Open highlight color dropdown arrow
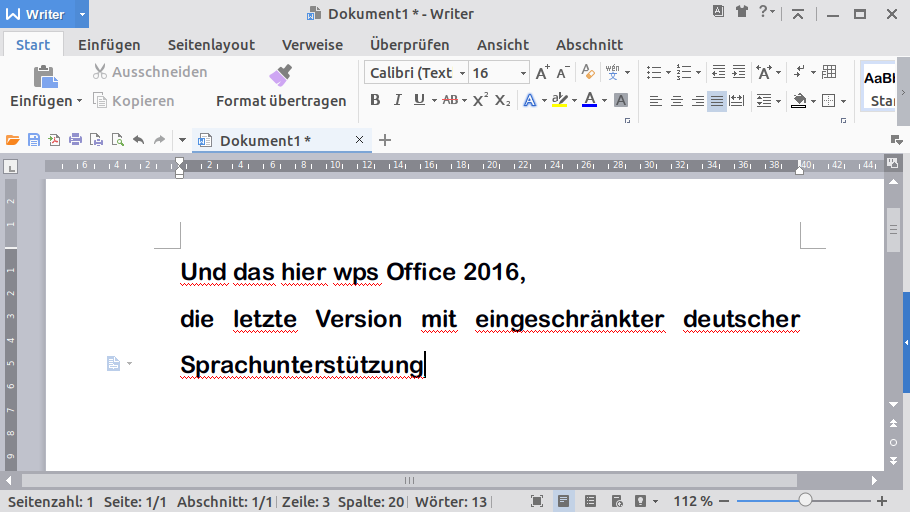 tap(575, 101)
